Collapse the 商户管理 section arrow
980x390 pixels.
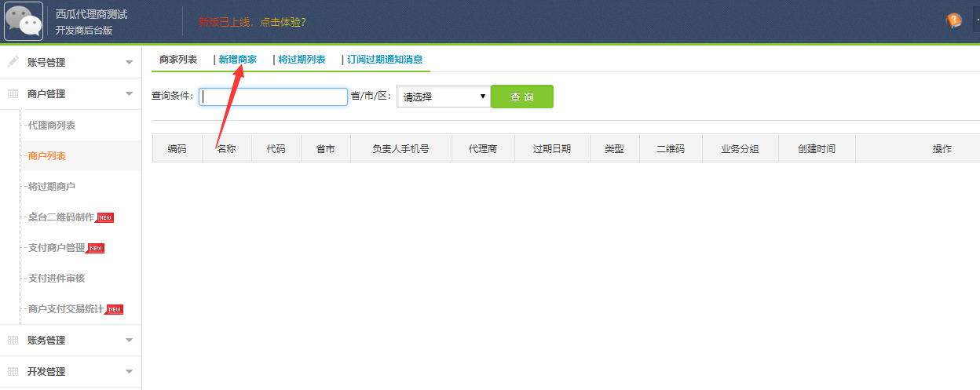click(129, 94)
